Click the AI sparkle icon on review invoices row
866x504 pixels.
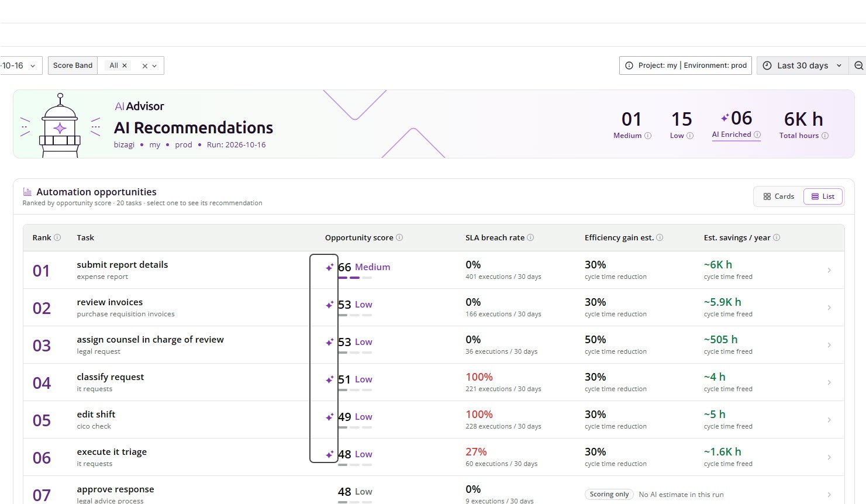click(330, 305)
